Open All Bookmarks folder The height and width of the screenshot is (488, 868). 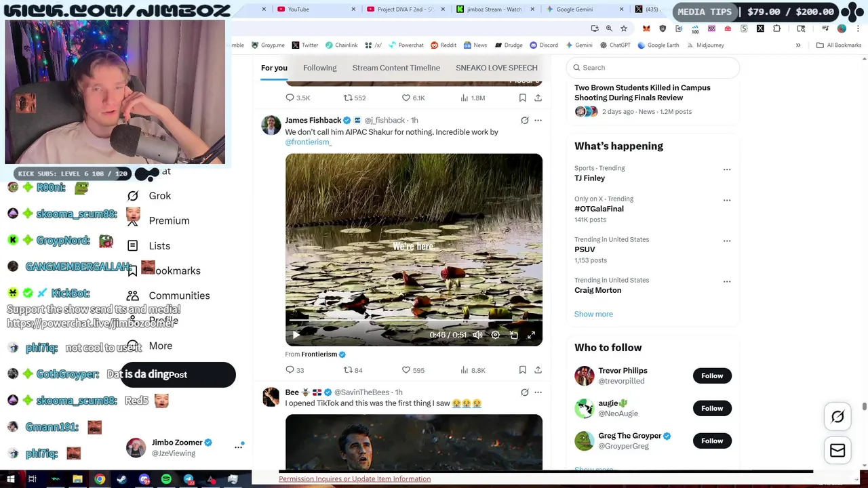[839, 45]
